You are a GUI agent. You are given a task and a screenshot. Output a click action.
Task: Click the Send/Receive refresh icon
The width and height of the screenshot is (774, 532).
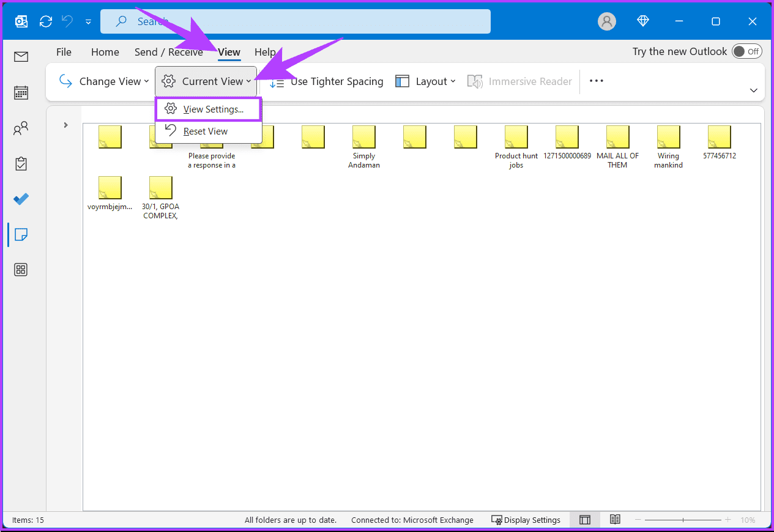45,21
